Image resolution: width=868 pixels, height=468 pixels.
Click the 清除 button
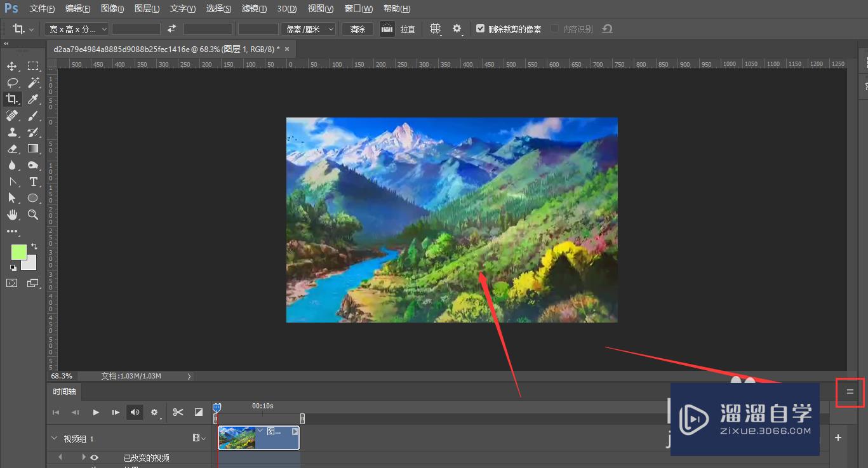point(357,29)
